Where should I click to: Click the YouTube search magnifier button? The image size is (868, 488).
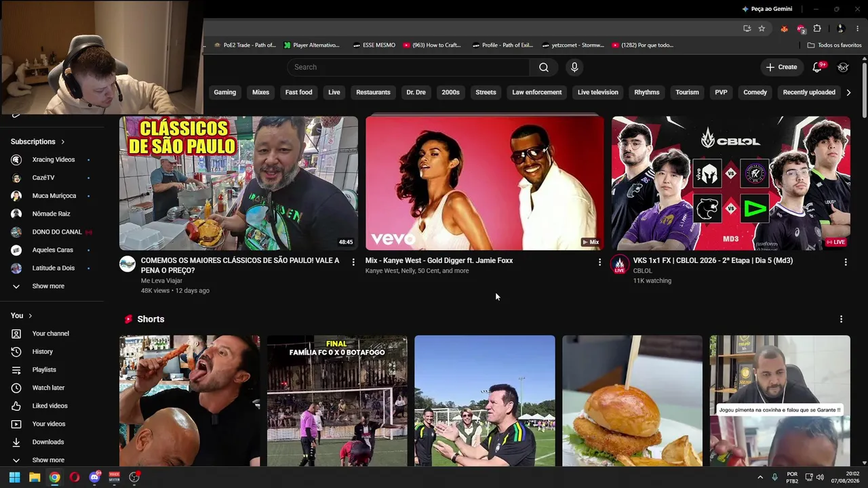[544, 67]
